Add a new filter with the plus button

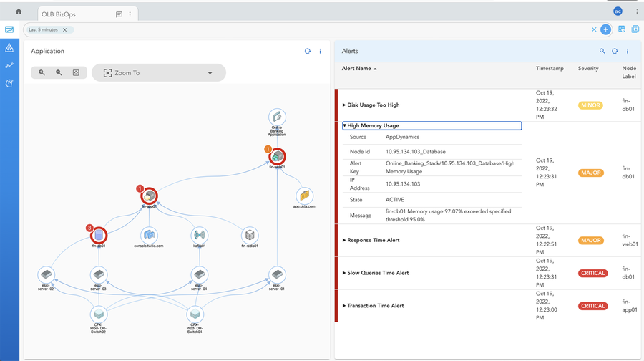(x=605, y=29)
